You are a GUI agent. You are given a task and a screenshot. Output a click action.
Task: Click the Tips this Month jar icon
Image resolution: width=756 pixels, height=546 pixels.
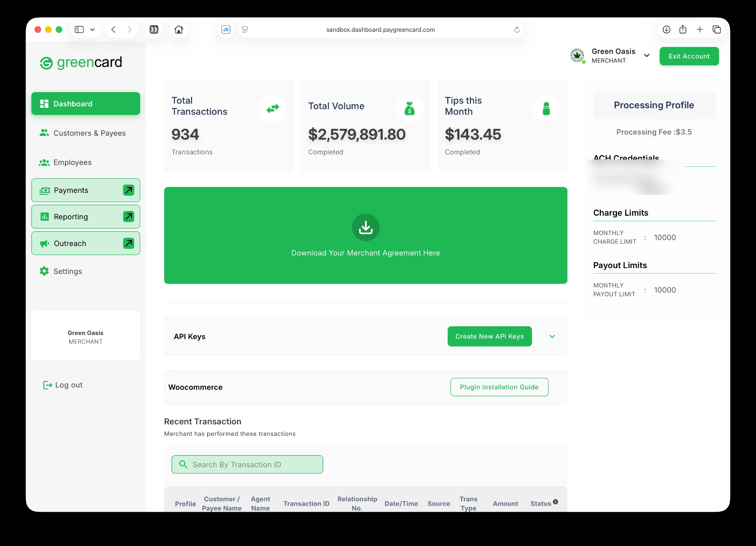tap(546, 108)
